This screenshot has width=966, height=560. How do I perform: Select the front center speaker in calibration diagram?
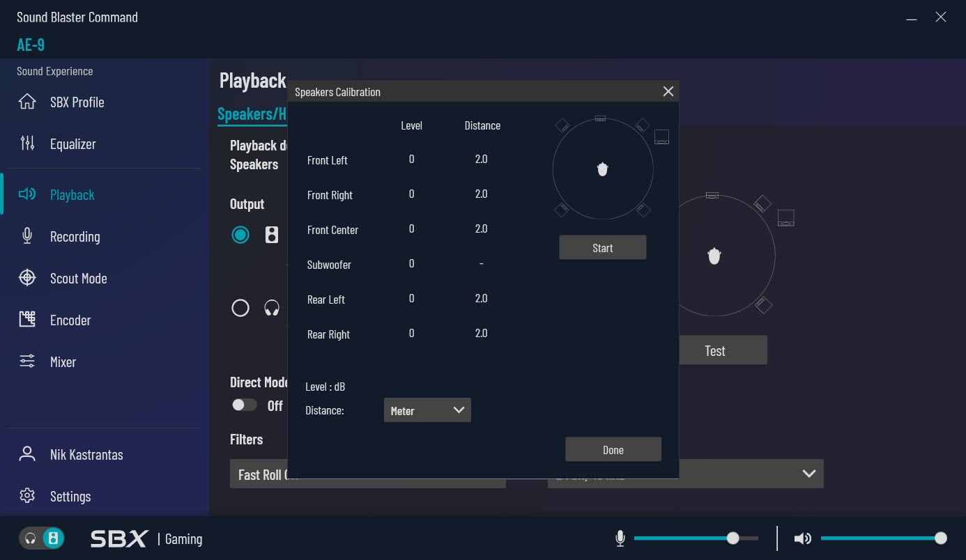600,118
